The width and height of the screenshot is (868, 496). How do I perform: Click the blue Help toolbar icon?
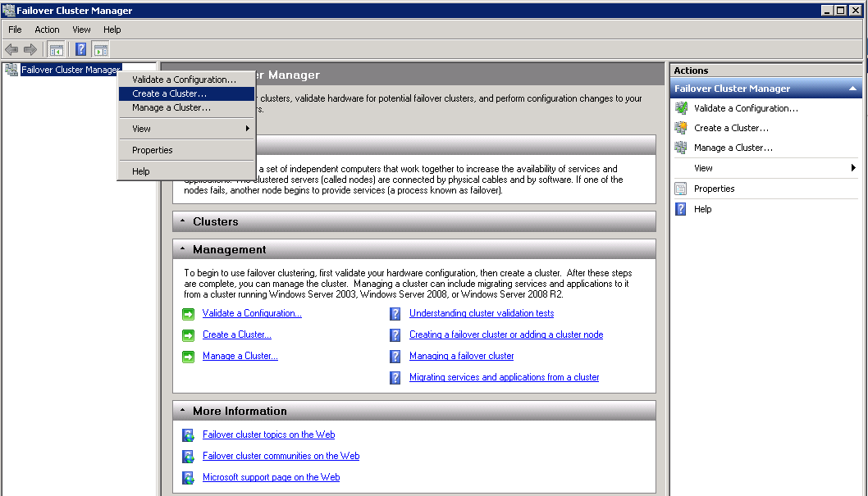tap(80, 49)
